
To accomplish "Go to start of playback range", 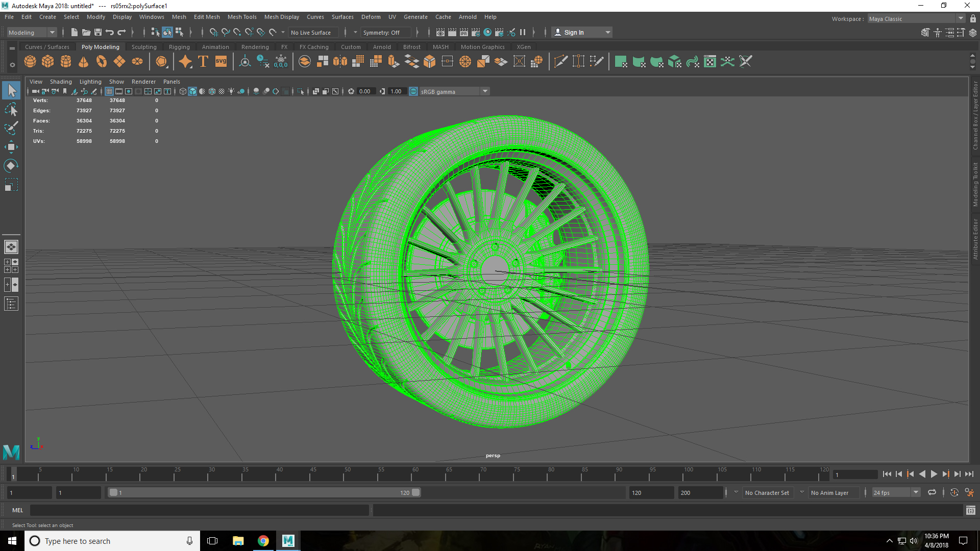I will coord(887,474).
